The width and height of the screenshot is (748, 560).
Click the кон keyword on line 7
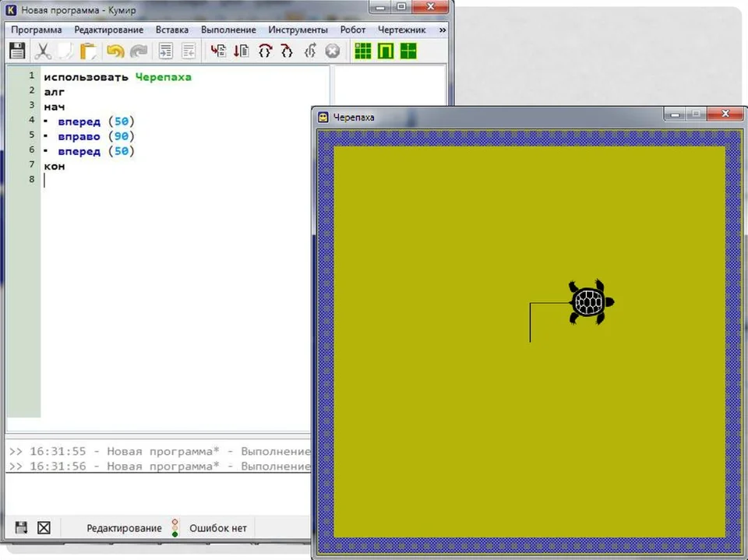pos(54,166)
